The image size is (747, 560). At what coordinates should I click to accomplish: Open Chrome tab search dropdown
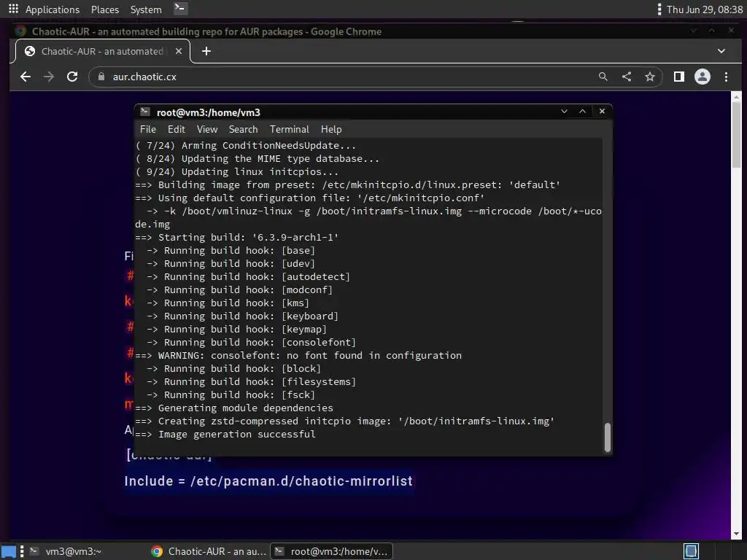point(721,51)
